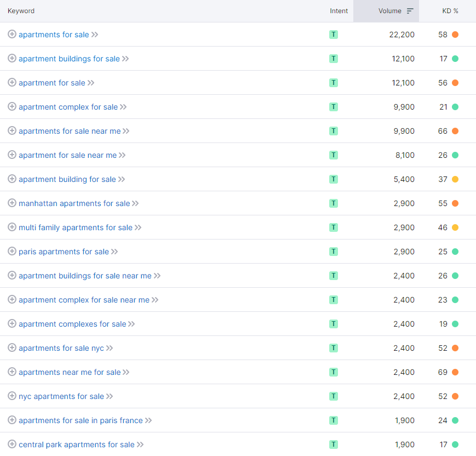476x456 pixels.
Task: Click T intent badge for 'apartments for sale nyc'
Action: coord(334,348)
